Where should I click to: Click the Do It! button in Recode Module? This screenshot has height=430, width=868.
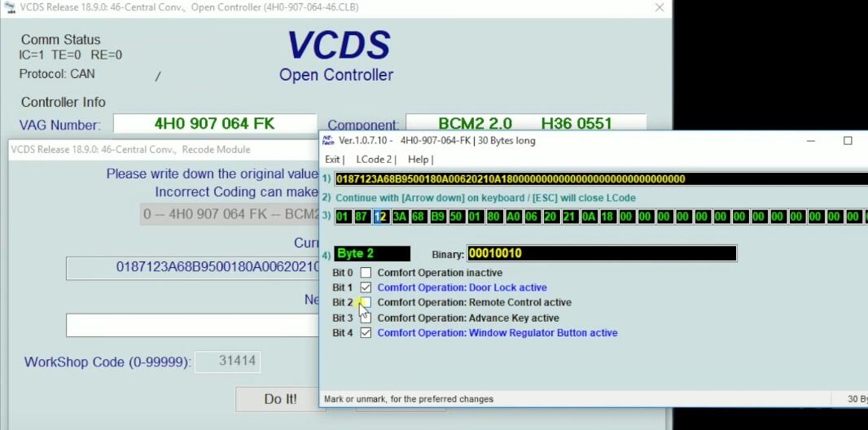[x=280, y=399]
